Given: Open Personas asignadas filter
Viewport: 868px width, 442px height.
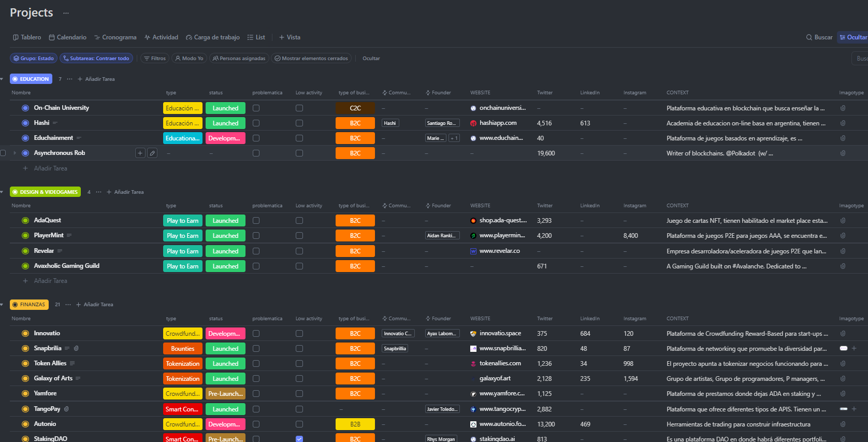Looking at the screenshot, I should [239, 59].
